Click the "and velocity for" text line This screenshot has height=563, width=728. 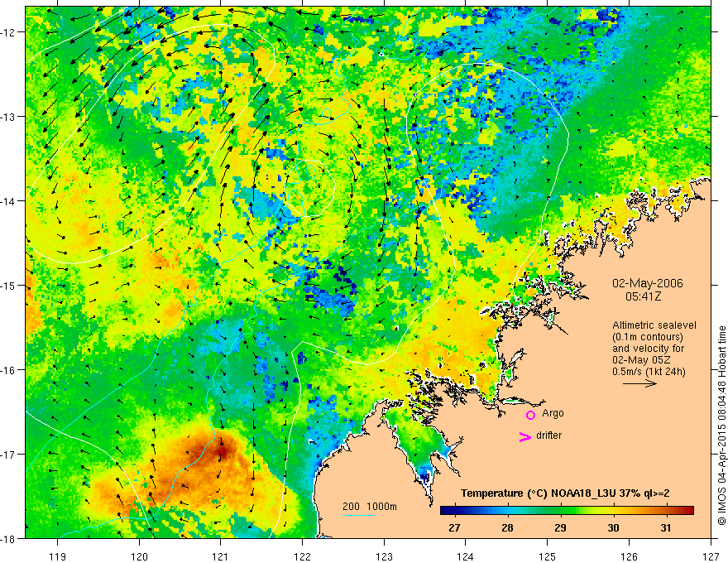pyautogui.click(x=648, y=349)
